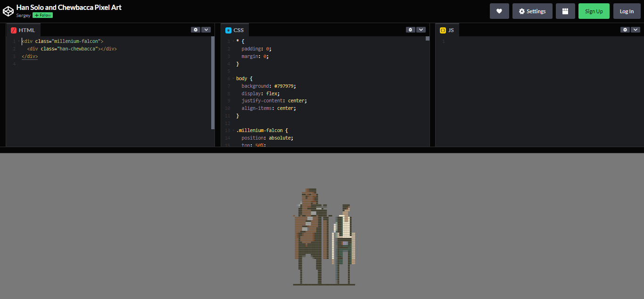Click the yellow JS brackets icon
Viewport: 644px width, 299px height.
coord(442,30)
